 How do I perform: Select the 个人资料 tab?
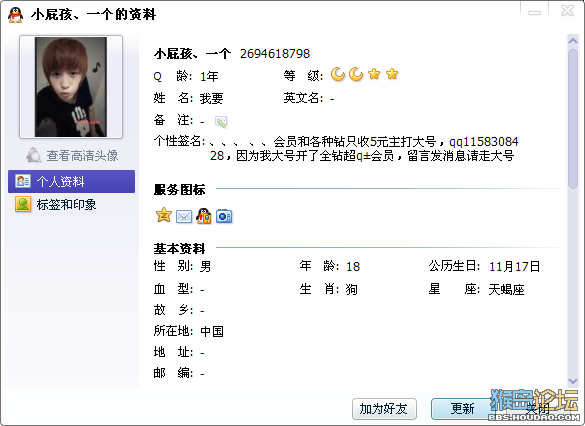pyautogui.click(x=71, y=182)
